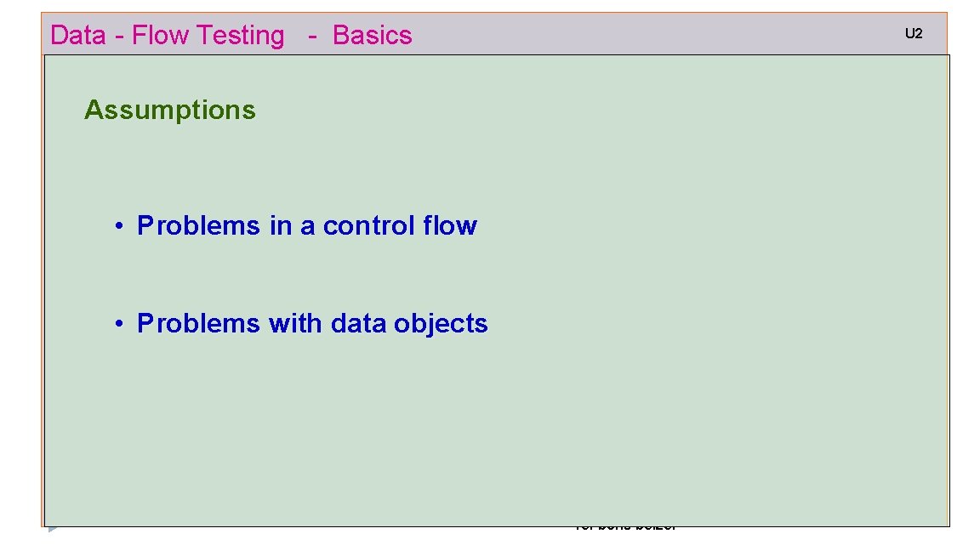980x551 pixels.
Task: Select the Assumptions heading
Action: (170, 110)
